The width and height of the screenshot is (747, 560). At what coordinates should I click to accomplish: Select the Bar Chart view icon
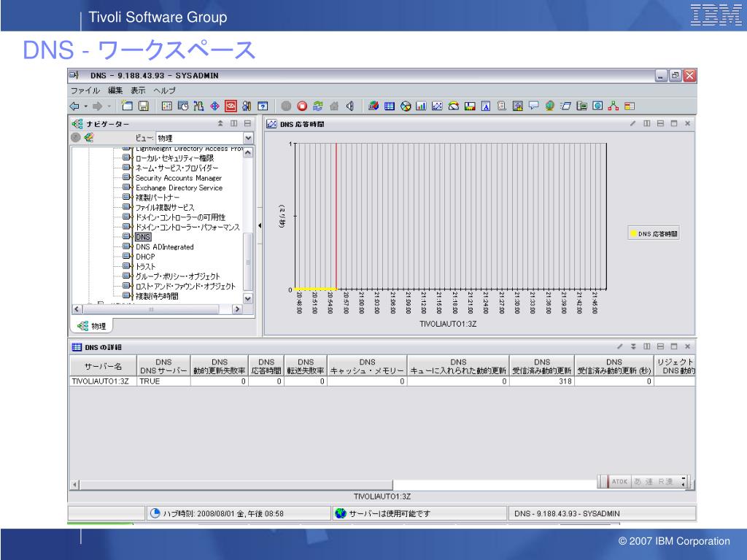(421, 106)
